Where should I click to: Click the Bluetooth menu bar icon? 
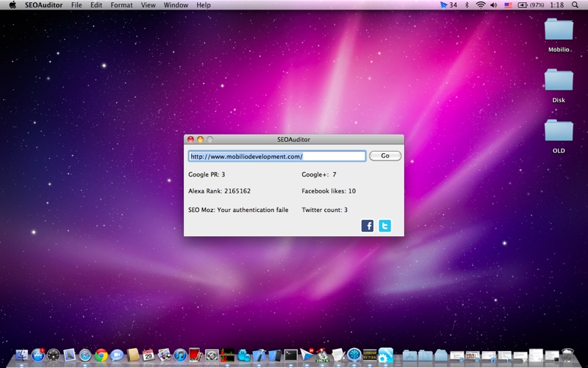466,5
